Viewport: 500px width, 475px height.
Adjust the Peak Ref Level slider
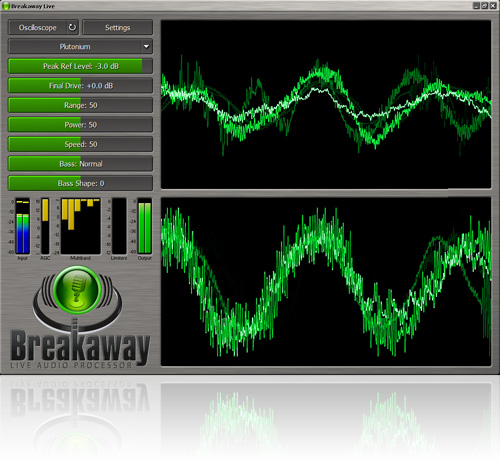80,66
